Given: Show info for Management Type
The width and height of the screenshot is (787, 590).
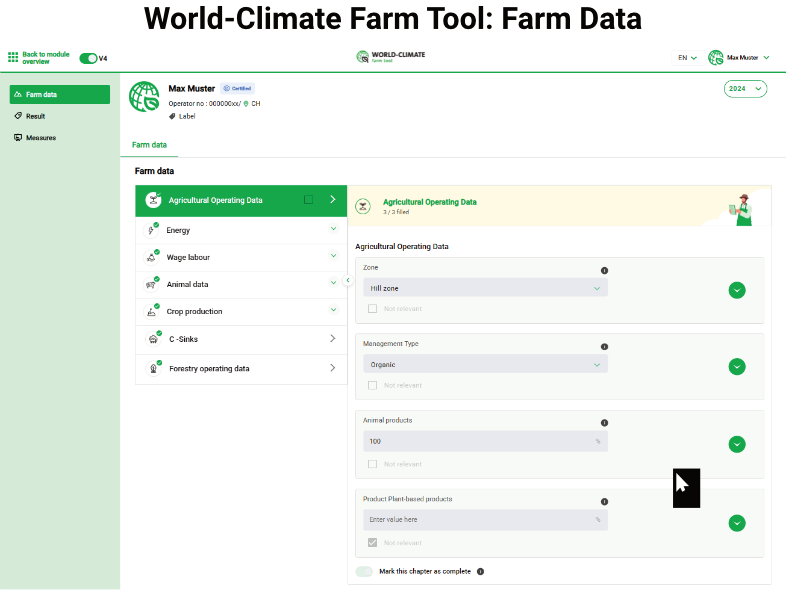Looking at the screenshot, I should (604, 347).
